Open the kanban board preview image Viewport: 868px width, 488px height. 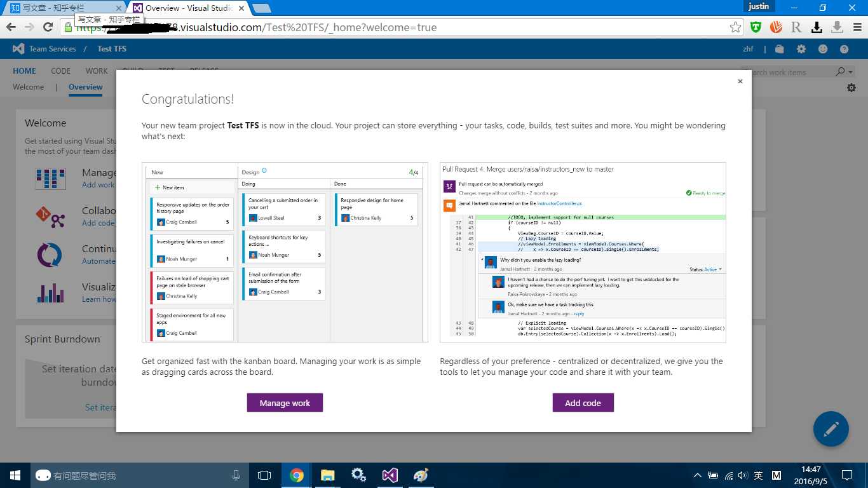click(285, 252)
